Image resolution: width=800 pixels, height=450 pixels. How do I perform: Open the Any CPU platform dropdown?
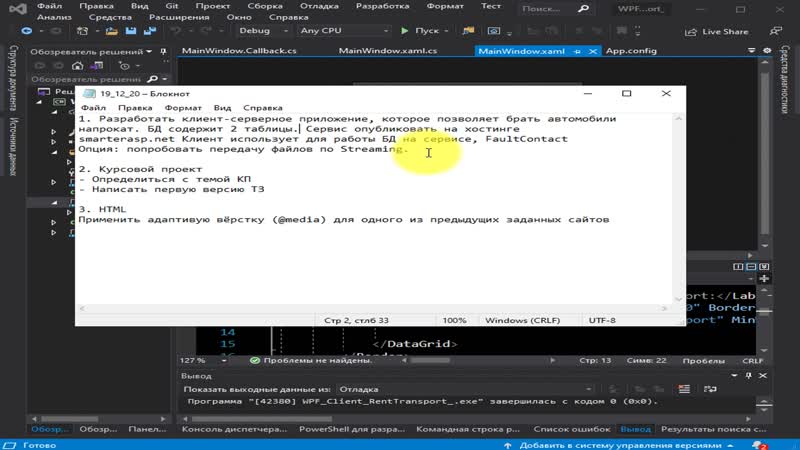tap(344, 31)
